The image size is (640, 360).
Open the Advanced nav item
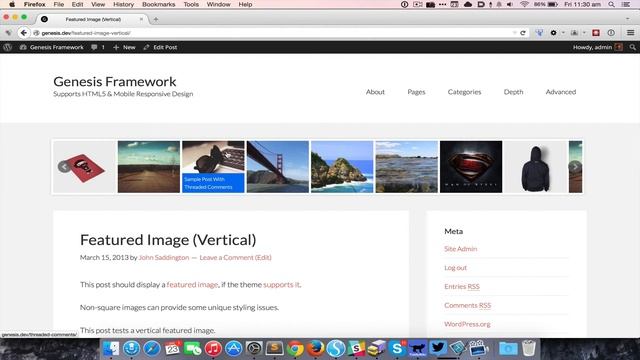coord(561,92)
